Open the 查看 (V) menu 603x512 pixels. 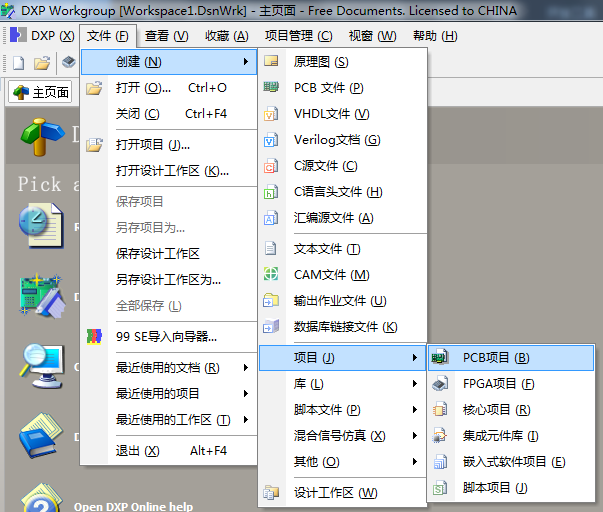[x=167, y=36]
